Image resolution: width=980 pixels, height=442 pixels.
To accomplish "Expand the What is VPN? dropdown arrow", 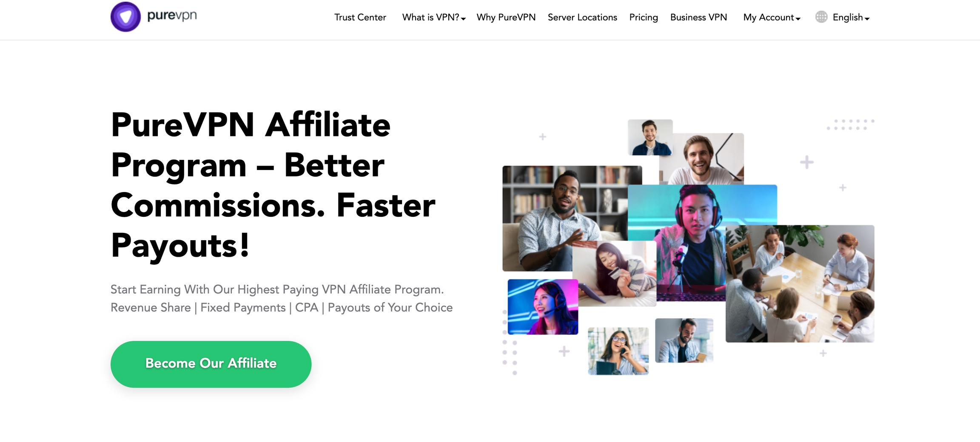I will [463, 19].
